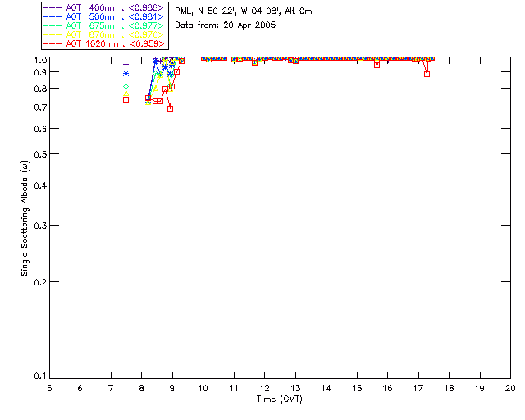Click x-axis hour label 6
The width and height of the screenshot is (525, 420).
(x=80, y=388)
